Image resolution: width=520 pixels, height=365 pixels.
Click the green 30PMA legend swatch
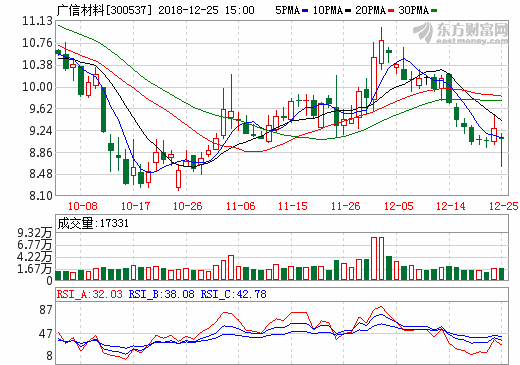click(x=434, y=11)
